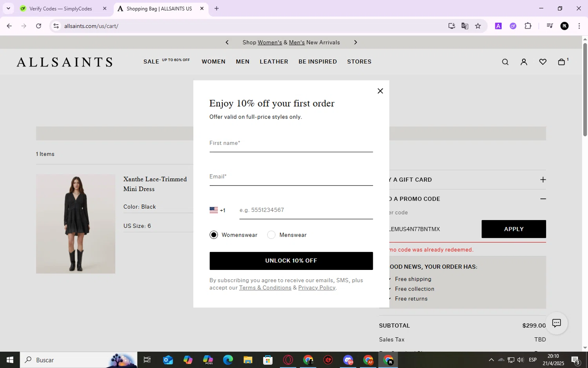The image size is (588, 368).
Task: Open the country code flag selector
Action: coord(218,210)
